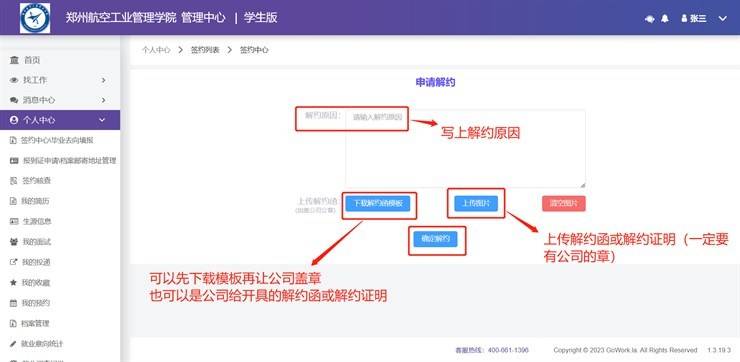Go to the 签约列表 breadcrumb link
The height and width of the screenshot is (362, 740).
205,50
